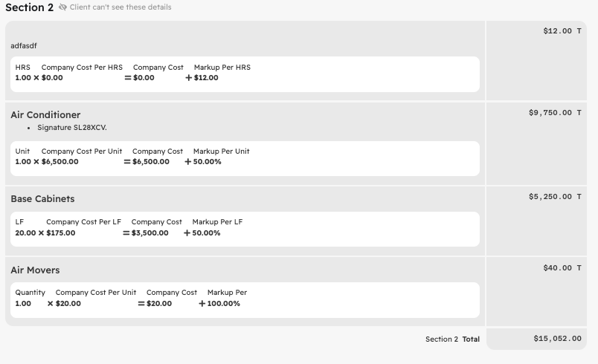Click the $15,052.00 Section 2 Total
Screen dimensions: 598x364
click(x=557, y=339)
